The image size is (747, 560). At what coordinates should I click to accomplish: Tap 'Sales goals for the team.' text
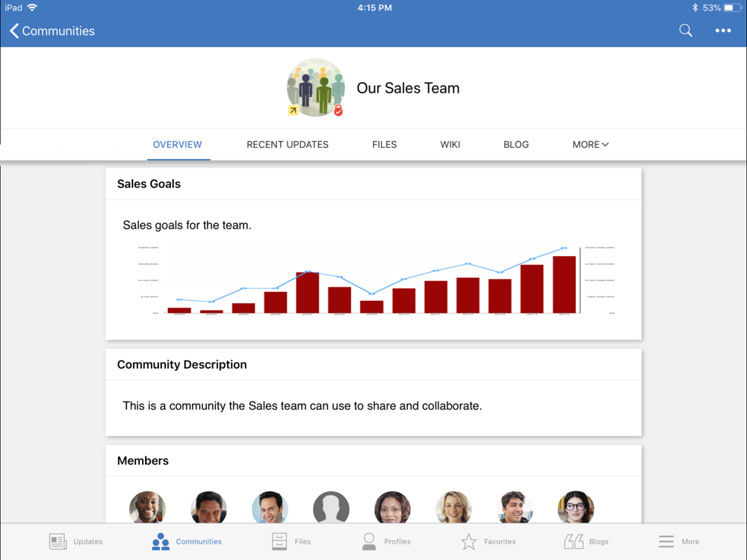point(187,225)
